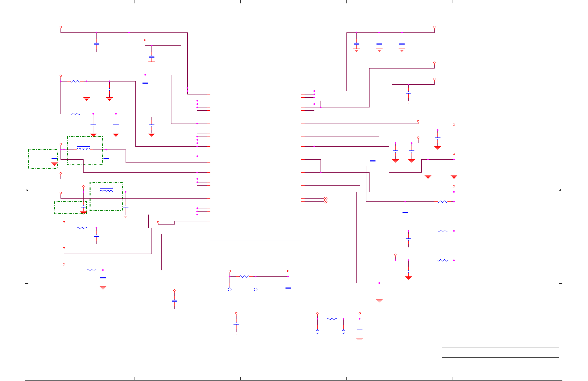Select the bottom resistor of the three stacked right-side resistors
This screenshot has height=381, width=588.
[443, 260]
